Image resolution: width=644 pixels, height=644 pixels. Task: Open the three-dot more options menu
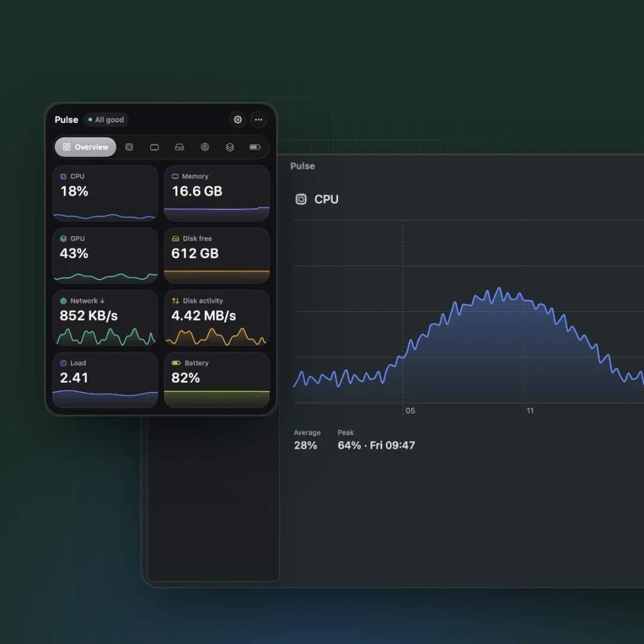(x=258, y=119)
